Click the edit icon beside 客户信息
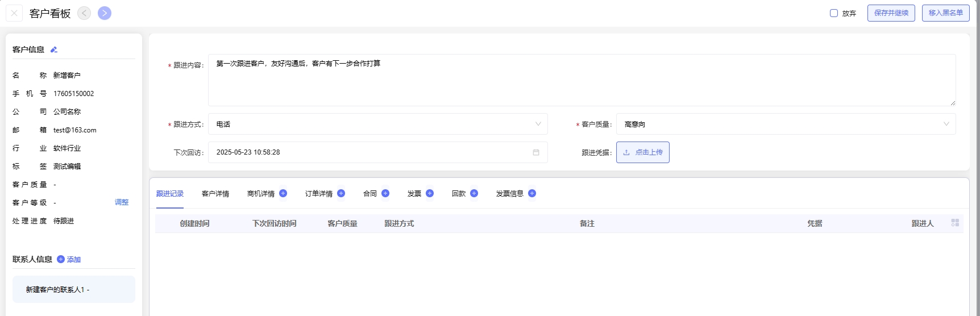The image size is (980, 316). (54, 49)
